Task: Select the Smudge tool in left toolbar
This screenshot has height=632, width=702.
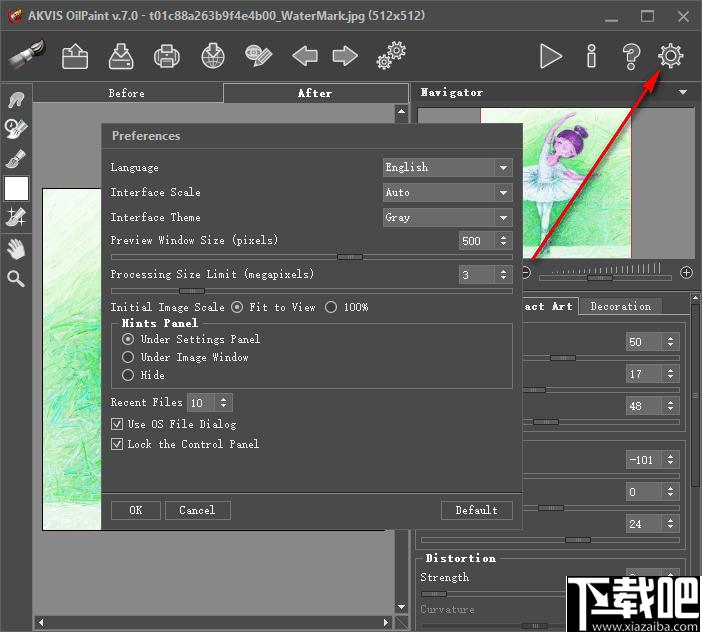Action: [x=17, y=99]
